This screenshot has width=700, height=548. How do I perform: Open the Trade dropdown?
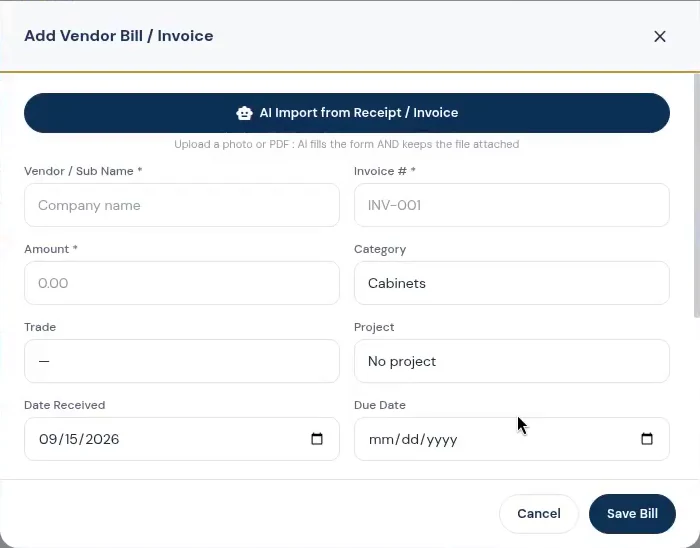[182, 361]
